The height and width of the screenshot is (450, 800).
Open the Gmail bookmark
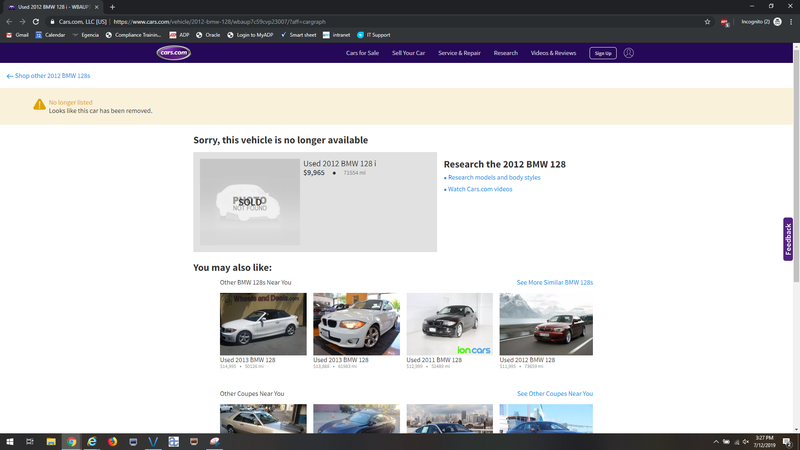17,35
